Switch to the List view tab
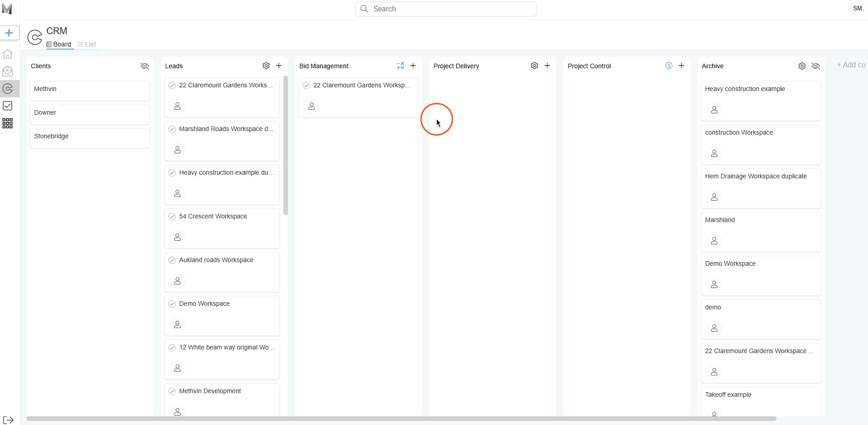This screenshot has width=868, height=425. 87,44
